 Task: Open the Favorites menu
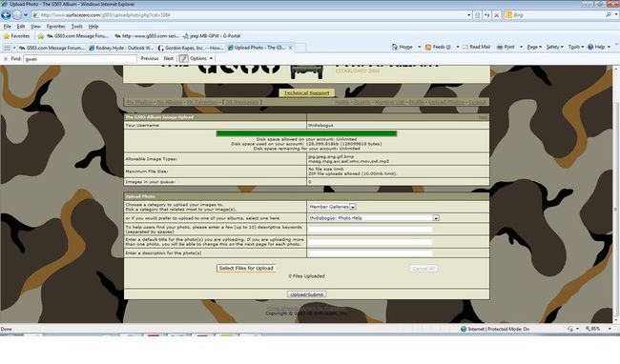[55, 27]
